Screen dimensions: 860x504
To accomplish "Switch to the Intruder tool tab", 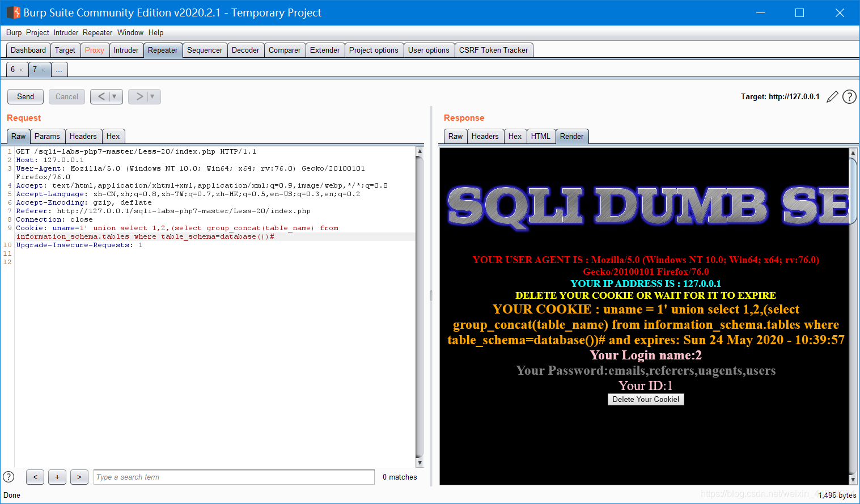I will [126, 50].
